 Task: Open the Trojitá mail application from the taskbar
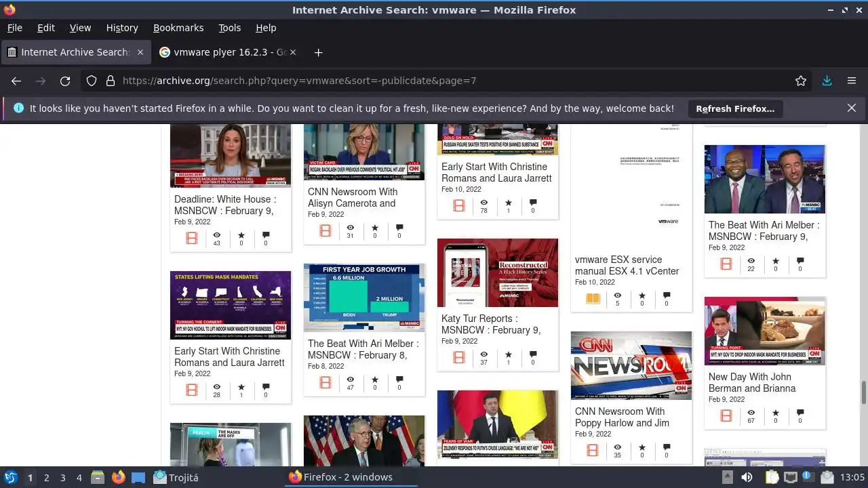[176, 477]
